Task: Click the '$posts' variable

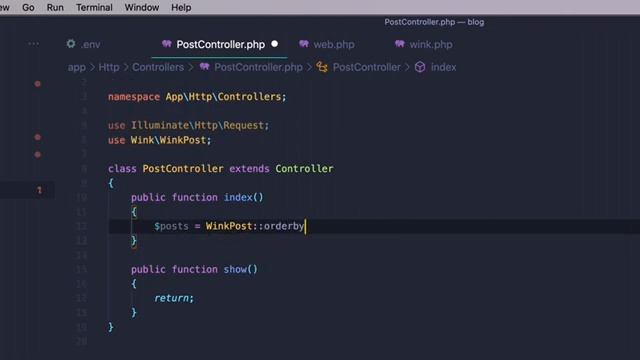Action: tap(171, 226)
